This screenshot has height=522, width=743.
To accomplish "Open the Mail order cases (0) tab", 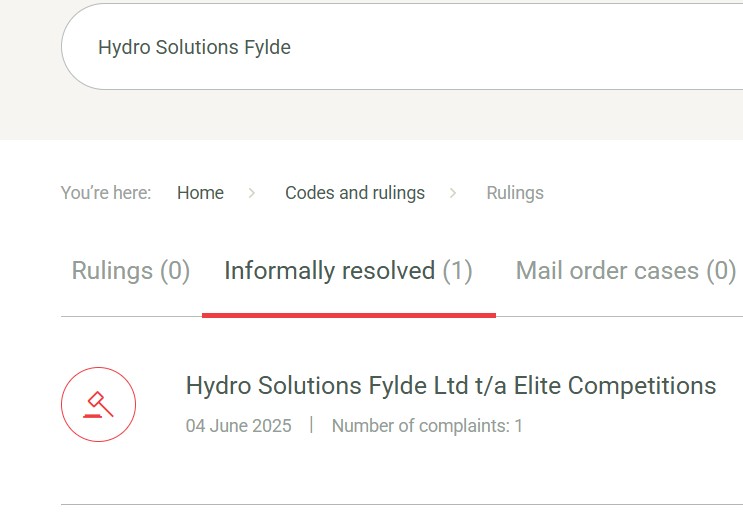I will [x=625, y=271].
